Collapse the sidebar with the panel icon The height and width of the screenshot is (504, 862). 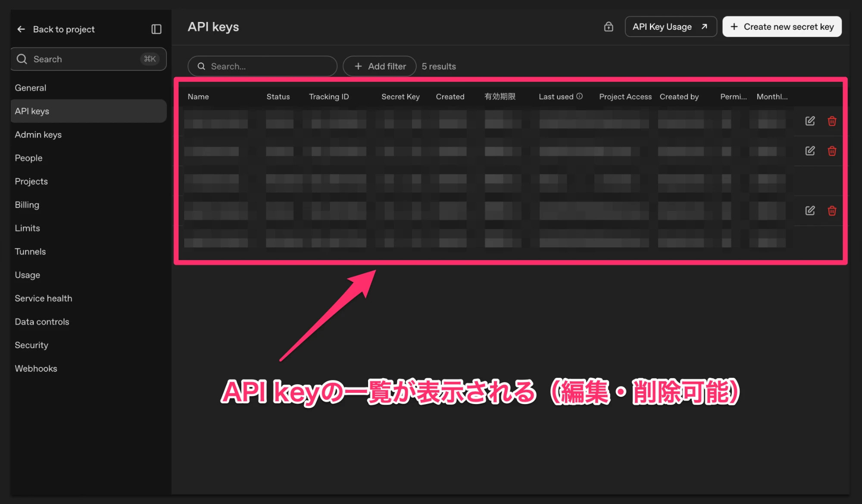[156, 29]
